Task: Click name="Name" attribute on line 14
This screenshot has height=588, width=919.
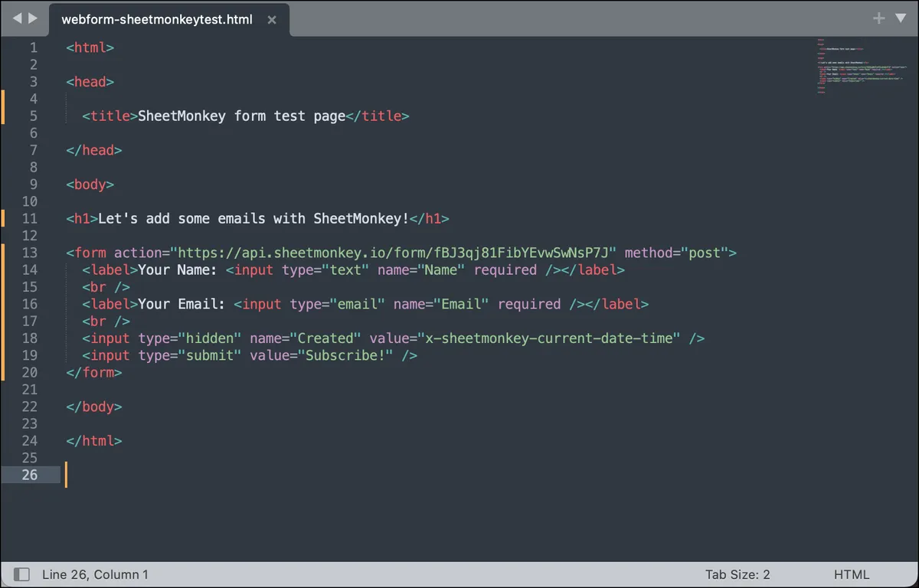Action: click(421, 270)
